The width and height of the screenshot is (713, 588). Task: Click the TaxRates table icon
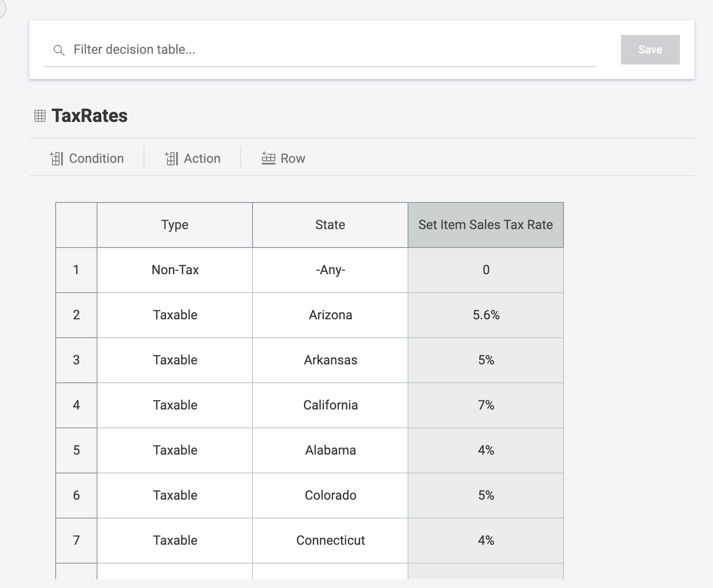[x=40, y=116]
